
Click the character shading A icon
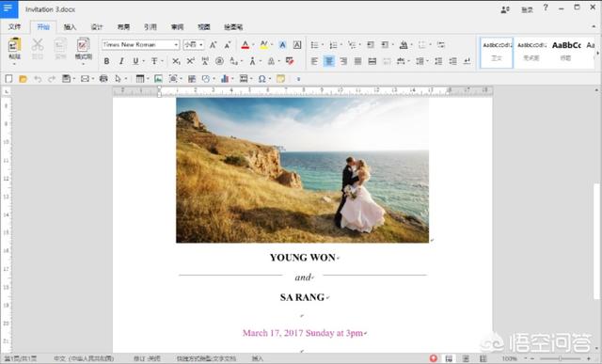point(282,45)
